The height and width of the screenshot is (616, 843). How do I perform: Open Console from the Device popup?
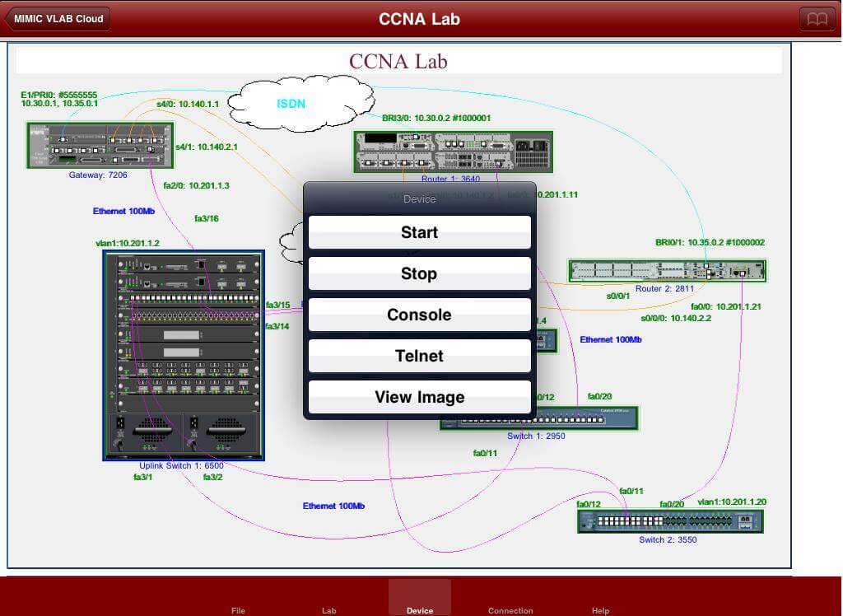pos(419,315)
